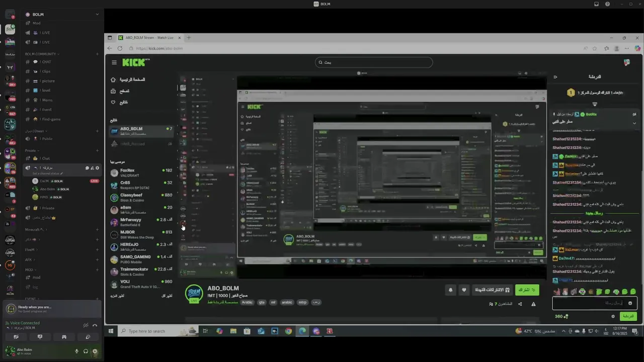Screen dimensions: 644x362
Task: Disconnect from Discord voice channel
Action: point(95,325)
